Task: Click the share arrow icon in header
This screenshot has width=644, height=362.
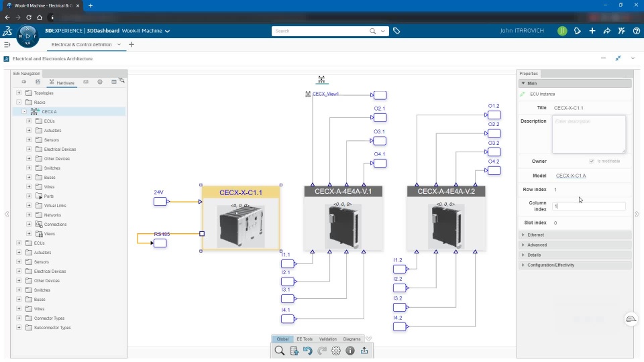Action: [x=607, y=31]
